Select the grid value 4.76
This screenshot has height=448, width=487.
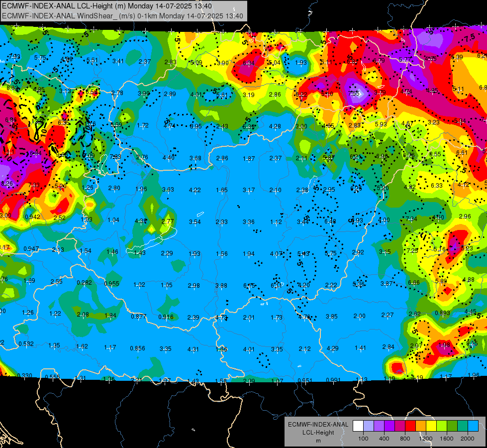tap(304, 317)
